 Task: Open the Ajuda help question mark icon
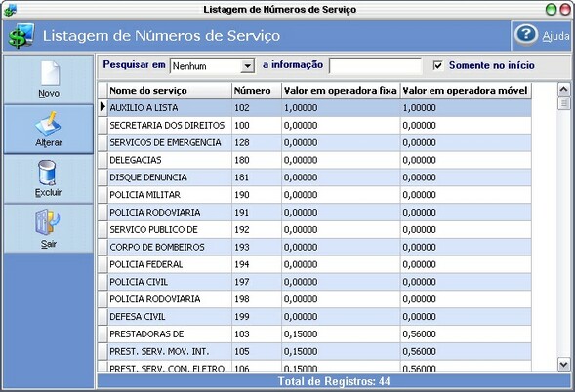pos(526,35)
